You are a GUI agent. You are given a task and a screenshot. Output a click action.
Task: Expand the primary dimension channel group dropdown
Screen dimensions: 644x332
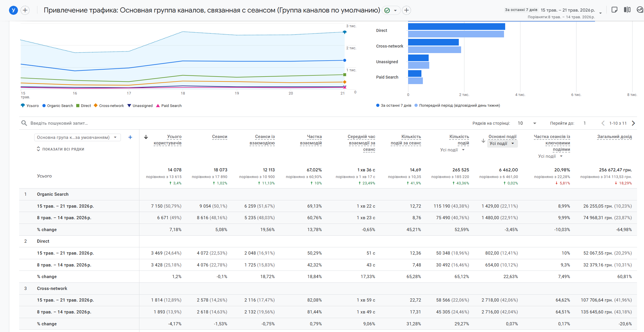click(x=77, y=137)
